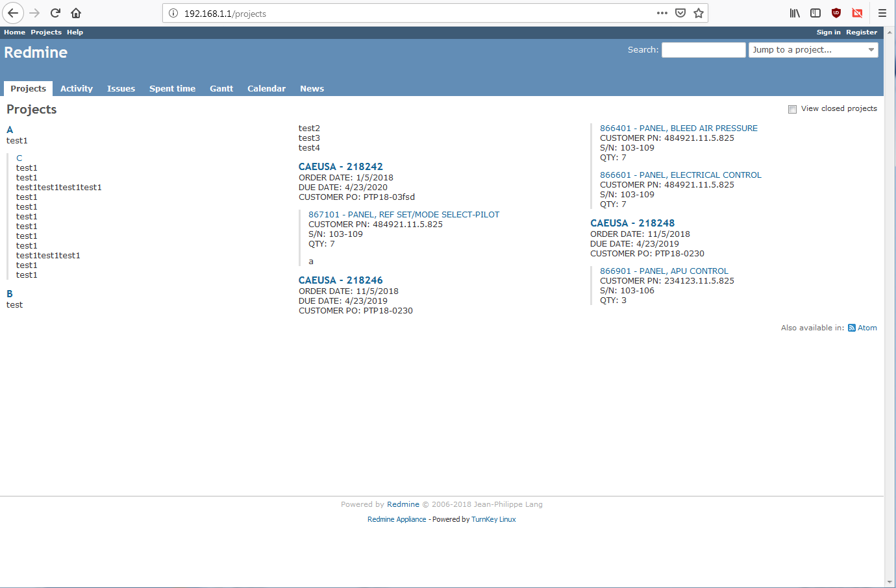
Task: Open project A
Action: click(10, 130)
